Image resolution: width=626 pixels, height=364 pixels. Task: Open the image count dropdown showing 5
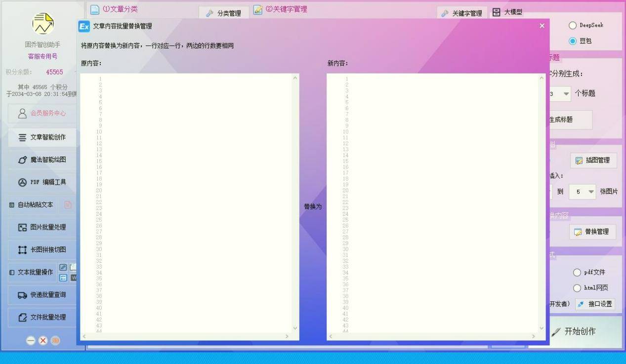pos(591,192)
